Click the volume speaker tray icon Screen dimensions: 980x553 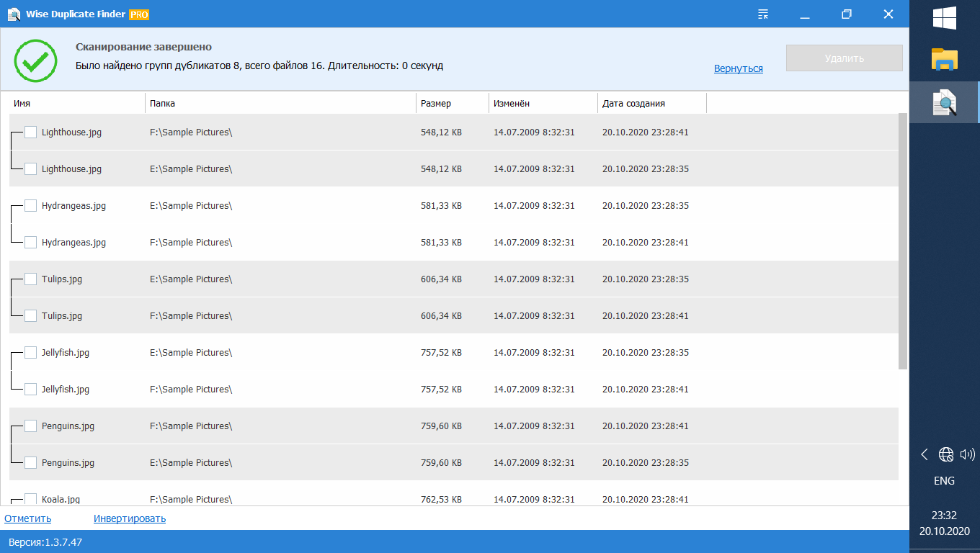tap(967, 454)
